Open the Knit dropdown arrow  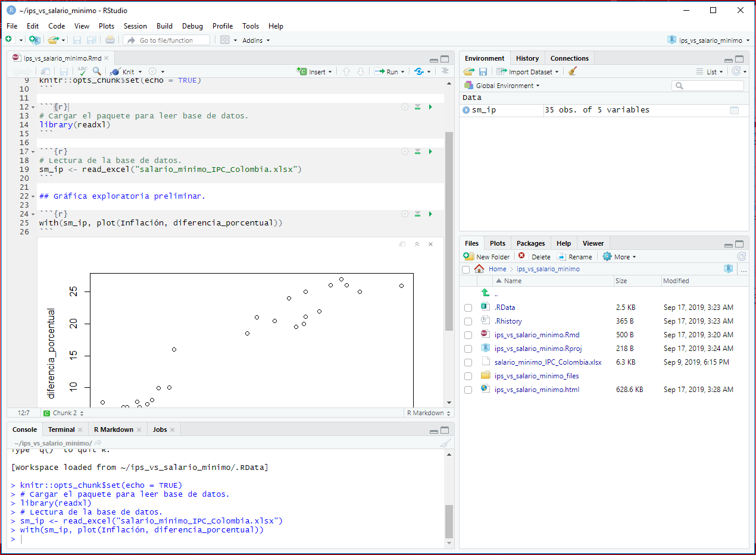141,71
